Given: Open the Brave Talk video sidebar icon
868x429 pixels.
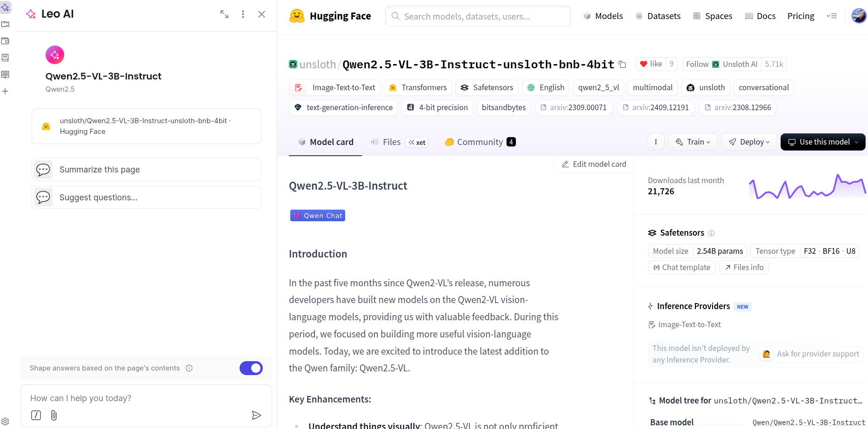Looking at the screenshot, I should [x=5, y=24].
